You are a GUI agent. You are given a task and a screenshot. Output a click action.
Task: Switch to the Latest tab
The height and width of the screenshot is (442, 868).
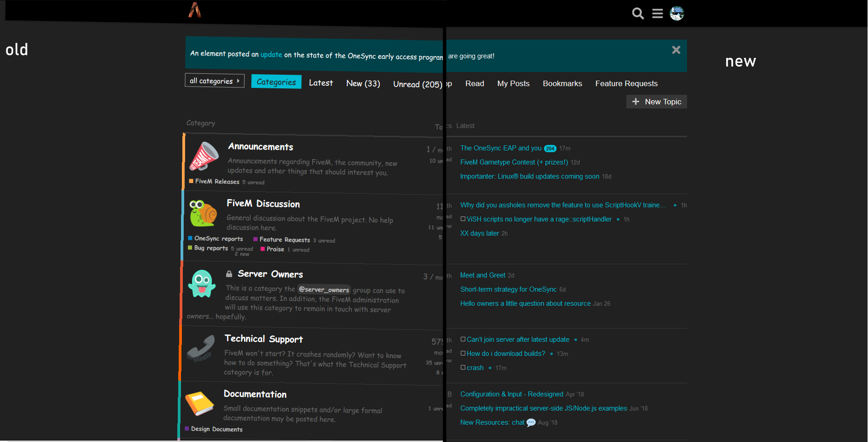(321, 83)
